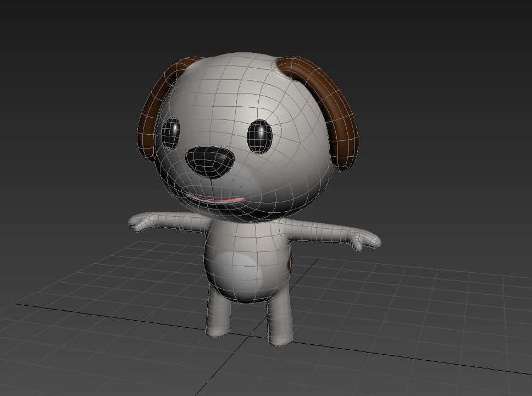Click the dog's hand on the viewer's right

click(365, 239)
